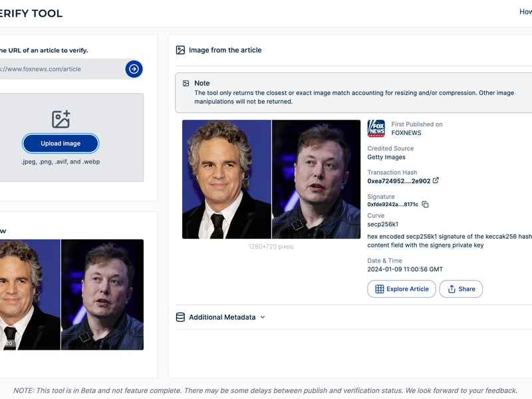Open the 0xea724952 transaction hash link
This screenshot has width=532, height=399.
click(398, 181)
